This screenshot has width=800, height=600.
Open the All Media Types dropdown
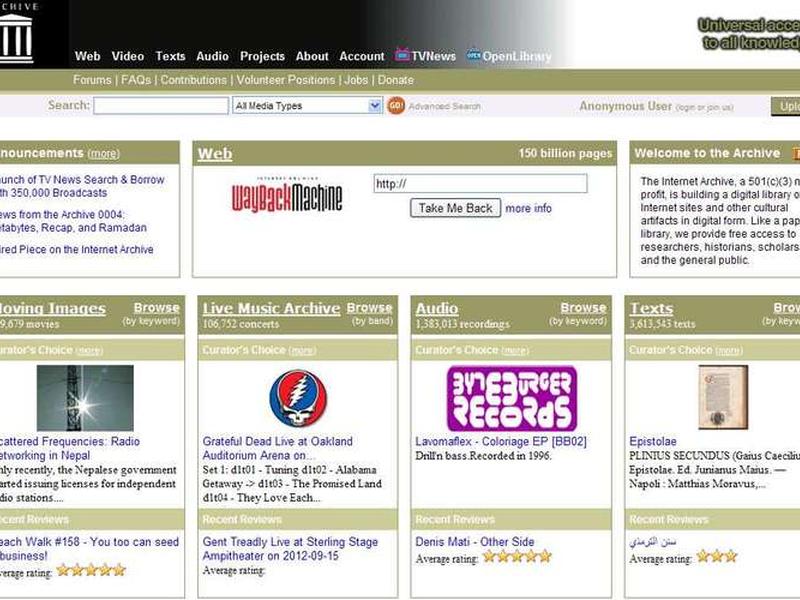pos(307,106)
